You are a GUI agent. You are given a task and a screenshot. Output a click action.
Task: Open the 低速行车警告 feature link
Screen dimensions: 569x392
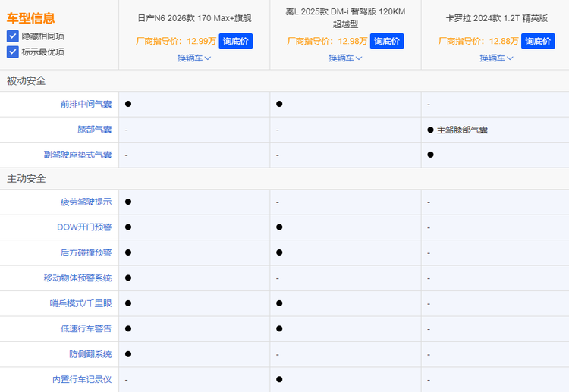coord(86,328)
